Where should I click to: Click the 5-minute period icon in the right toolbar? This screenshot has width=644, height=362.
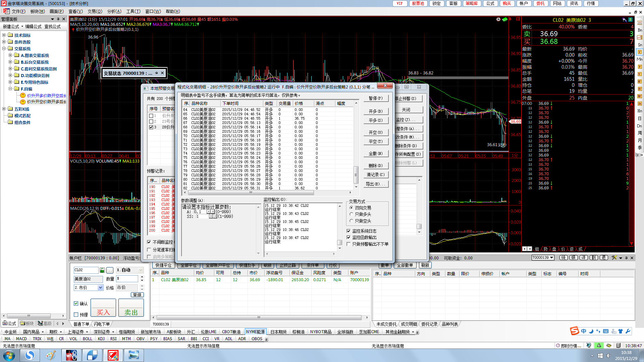click(x=640, y=74)
